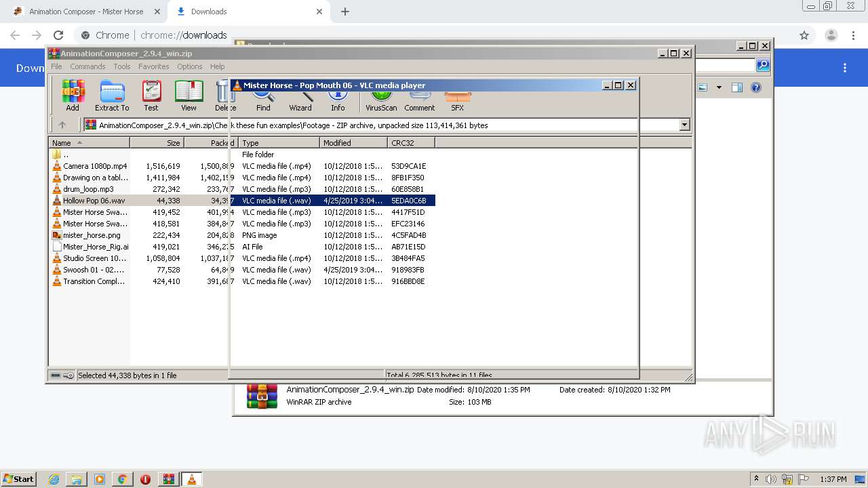Click the SFX toolbar item
This screenshot has height=488, width=868.
tap(458, 102)
